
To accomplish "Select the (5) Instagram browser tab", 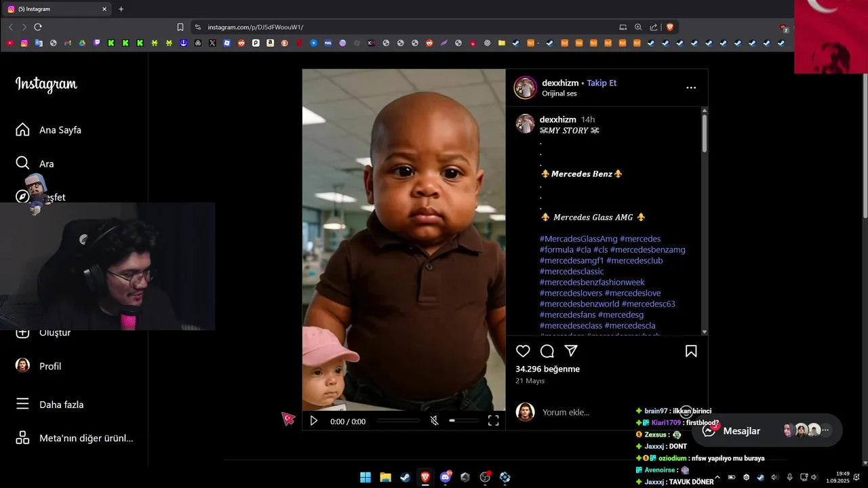I will pos(58,9).
